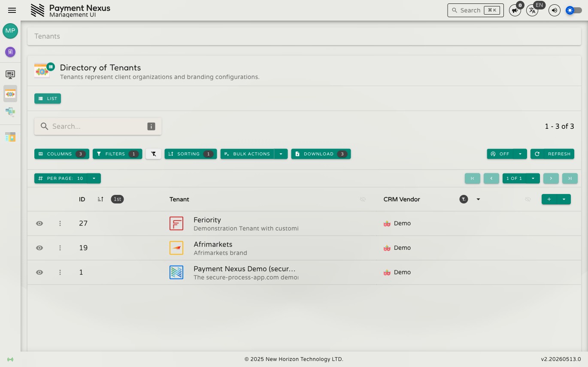View the Afrimarkets tenant via eye icon
The height and width of the screenshot is (367, 588).
pos(39,248)
